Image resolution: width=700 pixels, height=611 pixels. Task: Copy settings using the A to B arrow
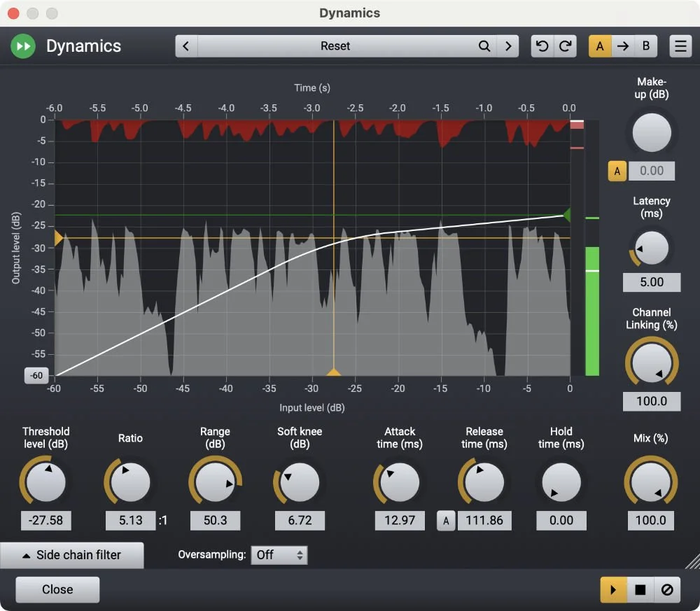[622, 45]
